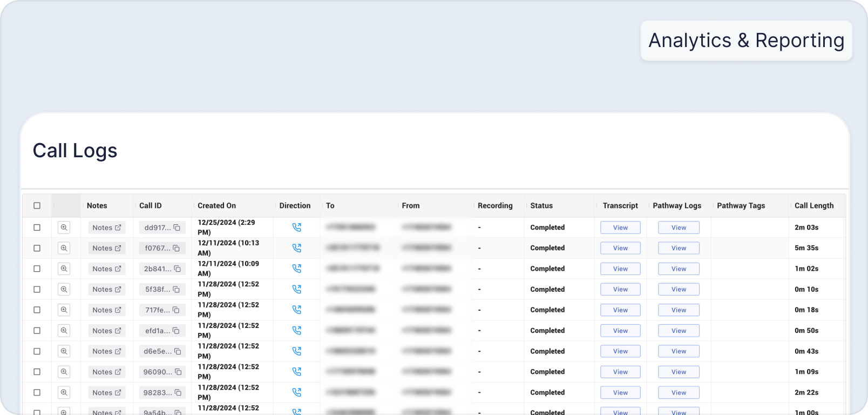868x415 pixels.
Task: Click the Analytics & Reporting label
Action: pyautogui.click(x=746, y=41)
